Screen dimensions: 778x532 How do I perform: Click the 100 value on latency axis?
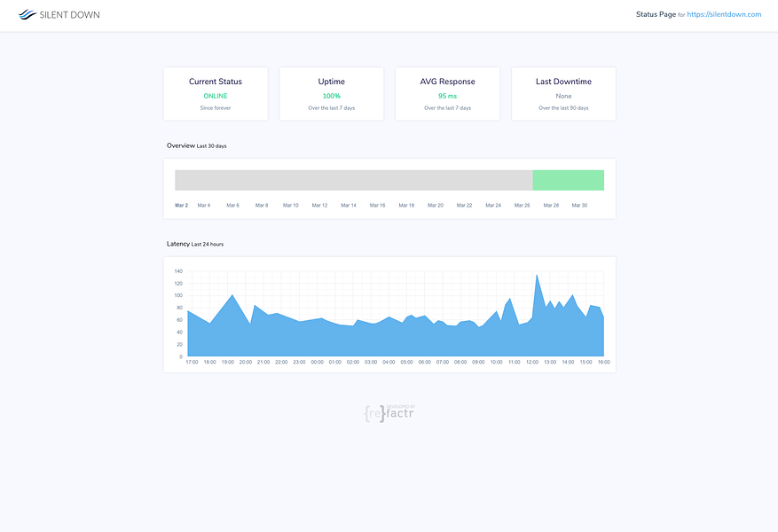click(x=178, y=295)
